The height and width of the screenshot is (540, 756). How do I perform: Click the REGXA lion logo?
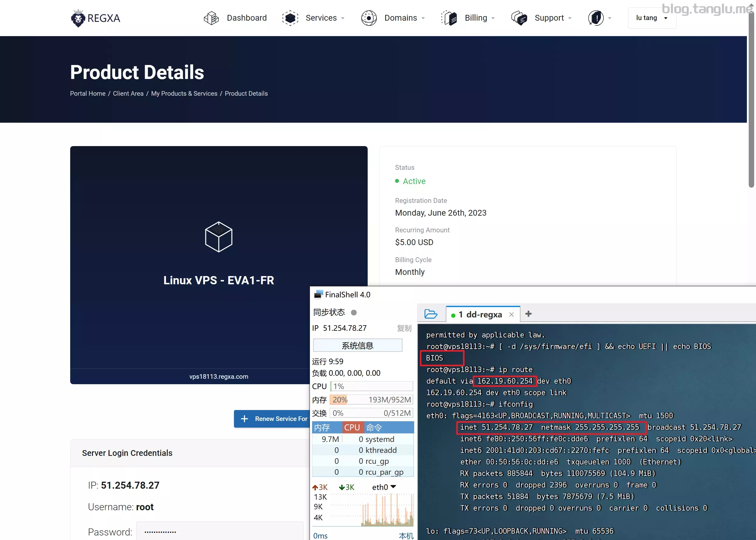78,18
